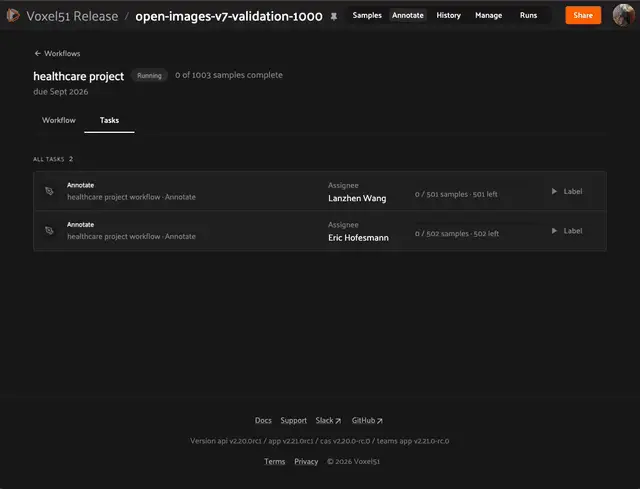Click 0 / 502 samples progress text

click(457, 234)
